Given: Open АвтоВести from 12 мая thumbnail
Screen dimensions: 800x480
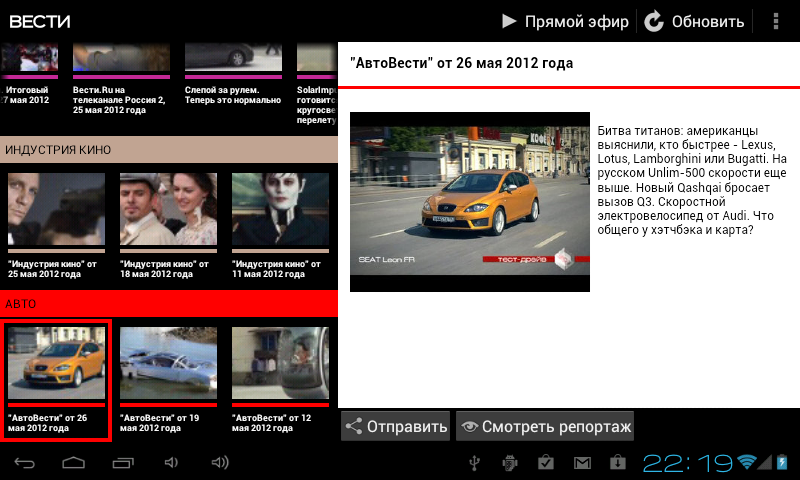Looking at the screenshot, I should (280, 364).
